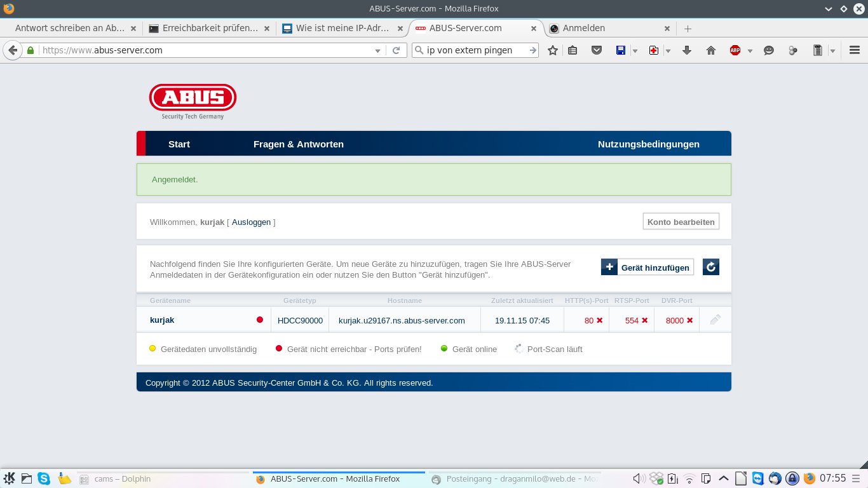The image size is (868, 488).
Task: Click the 'Ausloggen' link
Action: (251, 222)
